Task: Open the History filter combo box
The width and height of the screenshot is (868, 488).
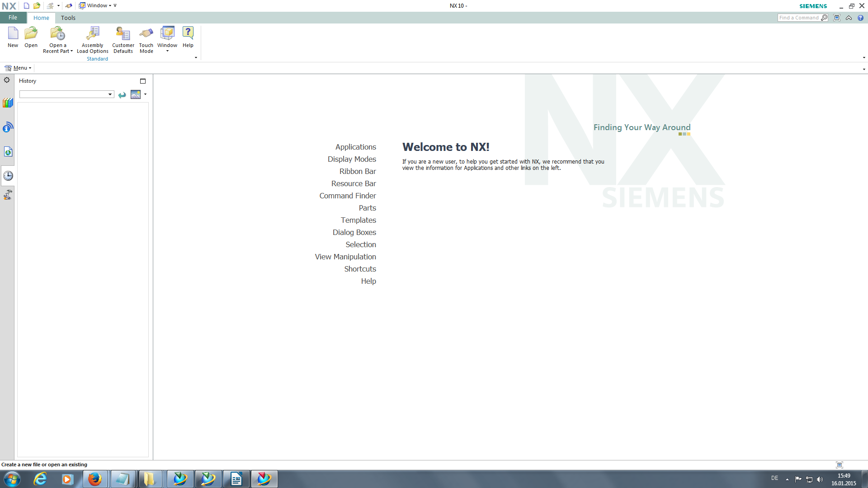Action: tap(66, 94)
